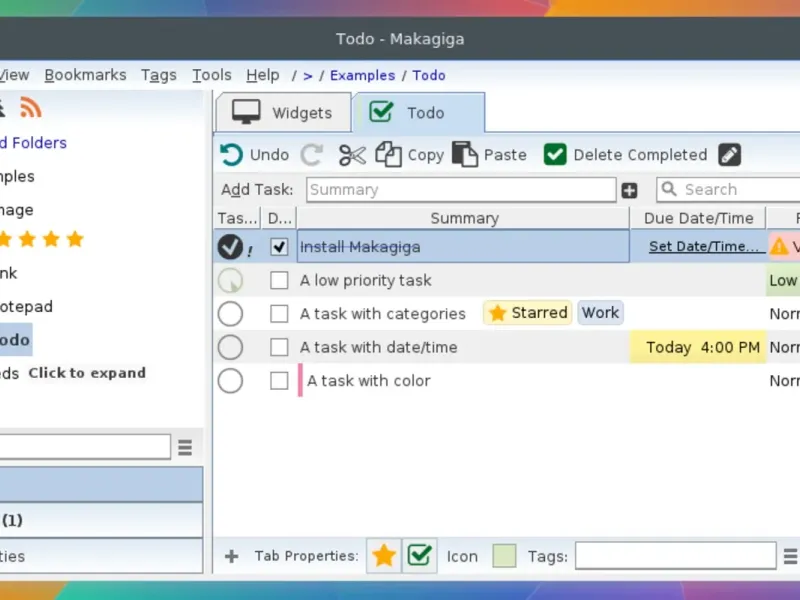The image size is (800, 600).
Task: Switch to the Widgets tab
Action: pos(284,112)
